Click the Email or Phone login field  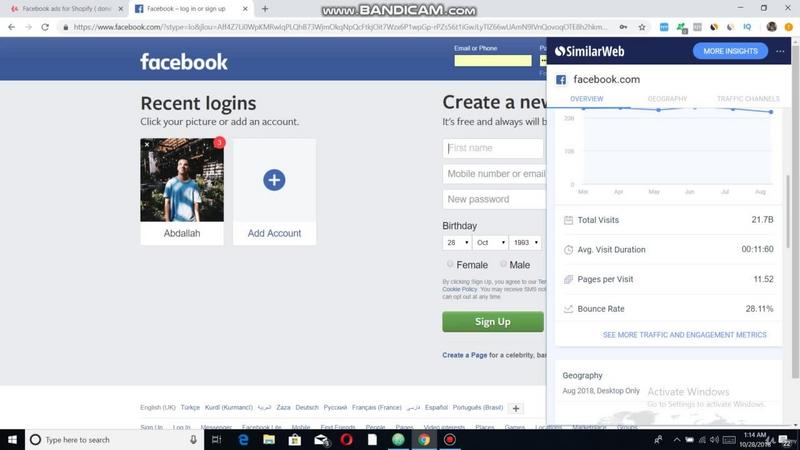(493, 61)
